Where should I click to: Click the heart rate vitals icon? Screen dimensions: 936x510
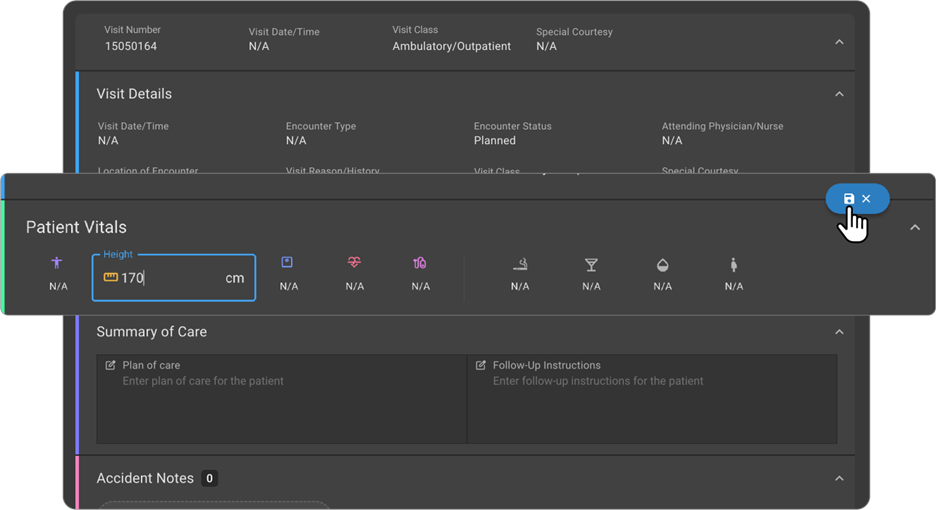[354, 263]
